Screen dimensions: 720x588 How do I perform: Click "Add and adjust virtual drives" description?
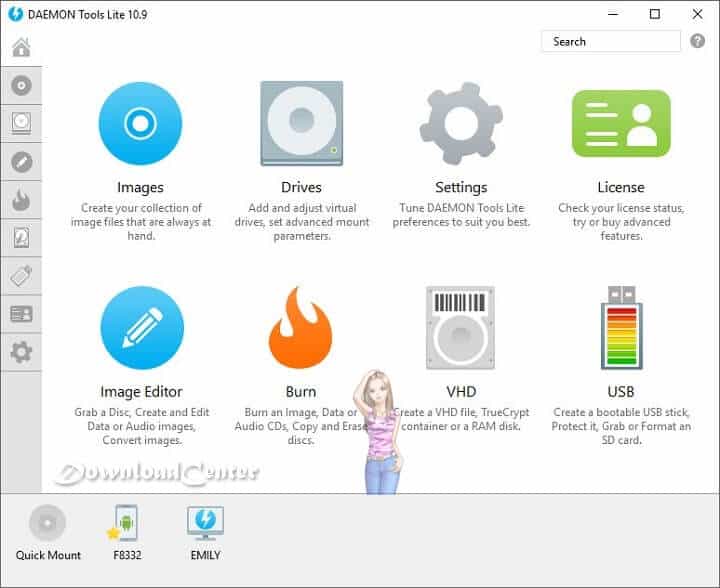[302, 222]
